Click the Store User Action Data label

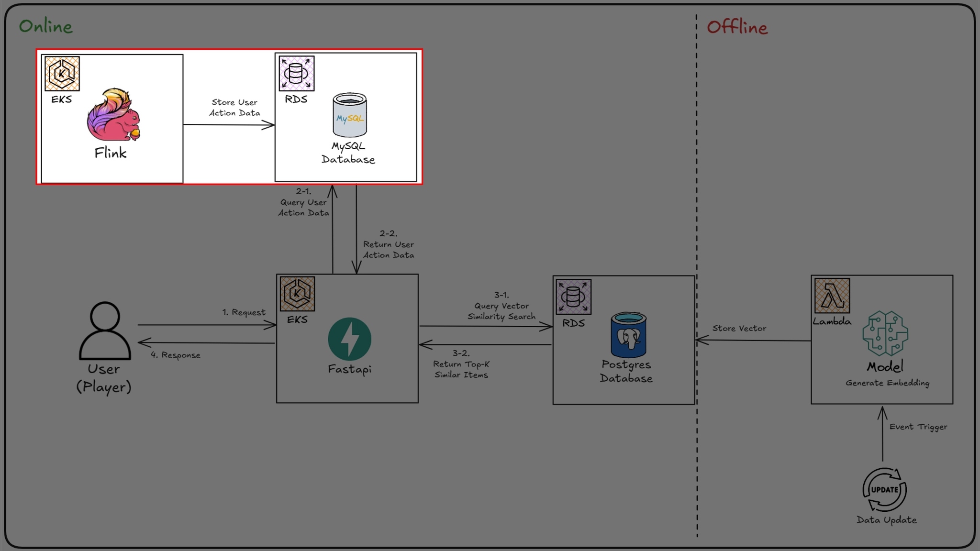(234, 108)
